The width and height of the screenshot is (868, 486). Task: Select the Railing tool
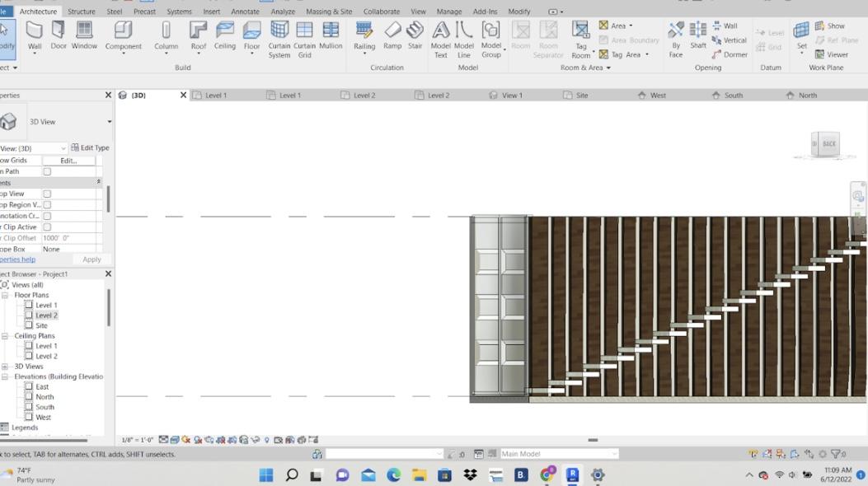[x=364, y=36]
